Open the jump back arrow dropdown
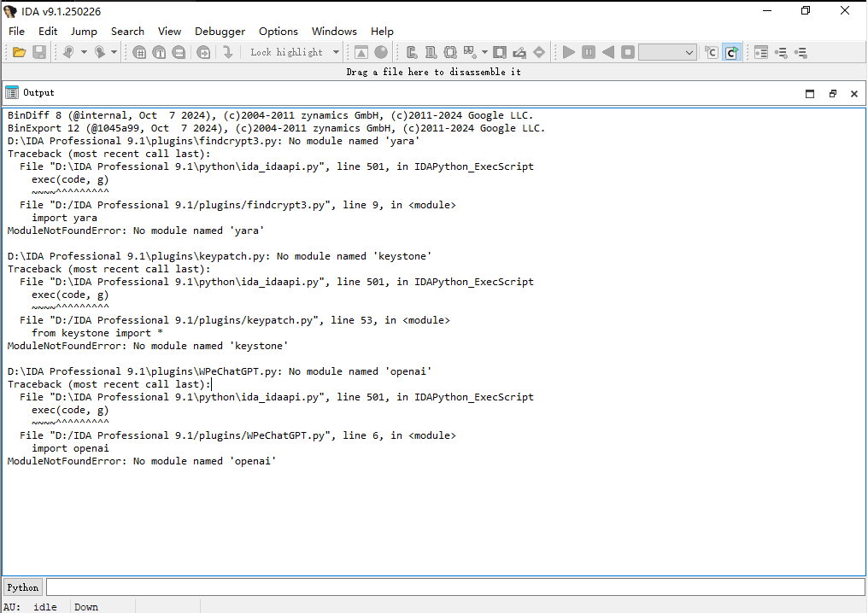 coord(84,52)
